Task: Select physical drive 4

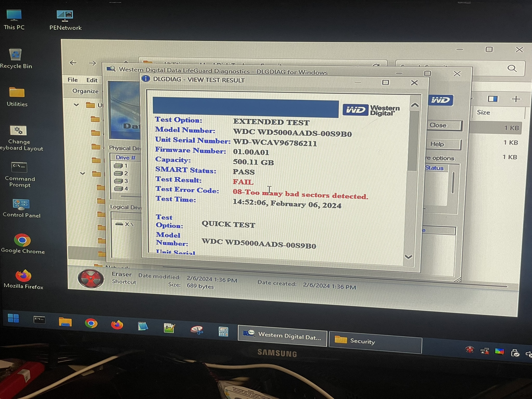Action: point(121,189)
